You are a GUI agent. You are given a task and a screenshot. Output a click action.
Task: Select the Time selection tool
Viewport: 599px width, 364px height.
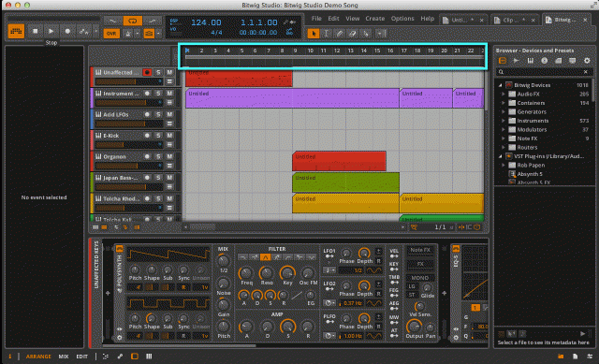[x=327, y=34]
